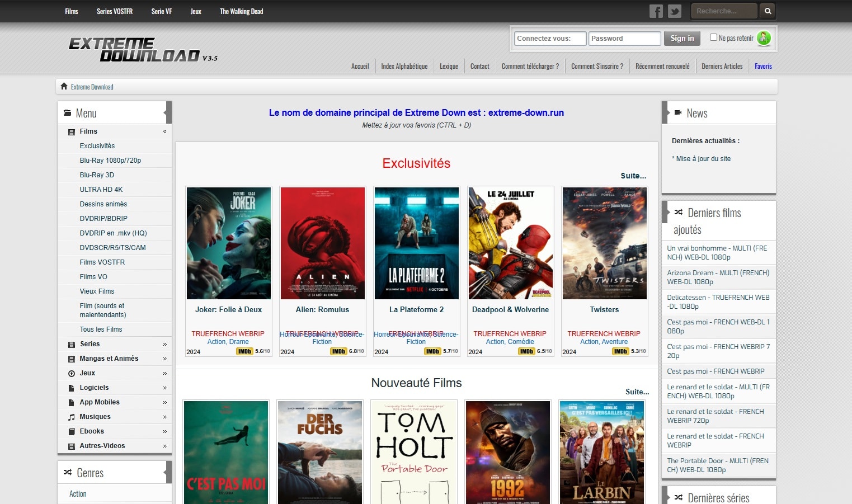This screenshot has width=852, height=504.
Task: Open the Facebook page icon
Action: pyautogui.click(x=656, y=11)
